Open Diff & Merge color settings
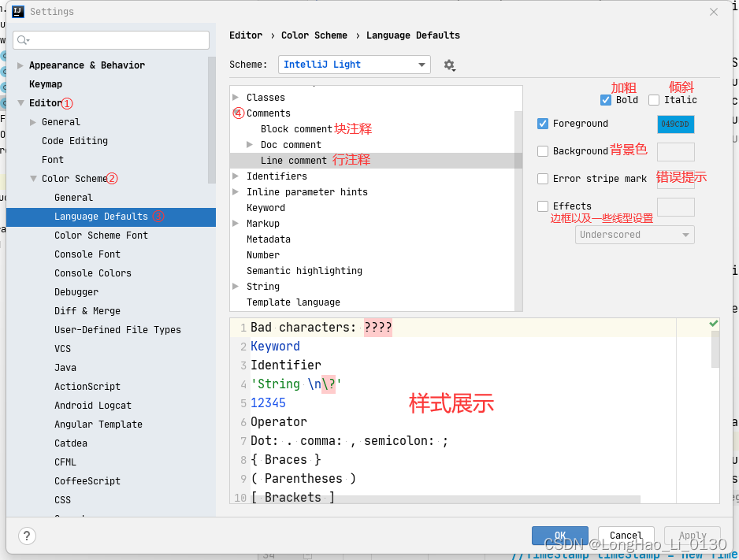Image resolution: width=739 pixels, height=560 pixels. pos(87,311)
